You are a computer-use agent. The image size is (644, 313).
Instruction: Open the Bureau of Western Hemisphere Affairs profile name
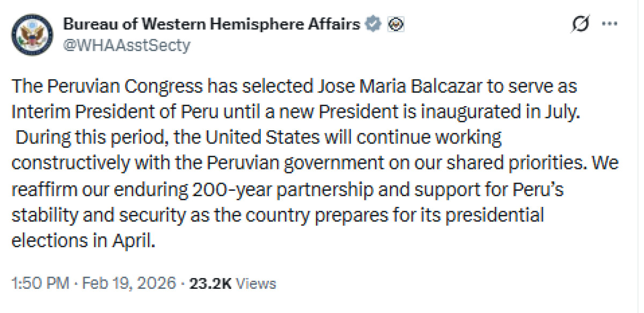point(211,24)
